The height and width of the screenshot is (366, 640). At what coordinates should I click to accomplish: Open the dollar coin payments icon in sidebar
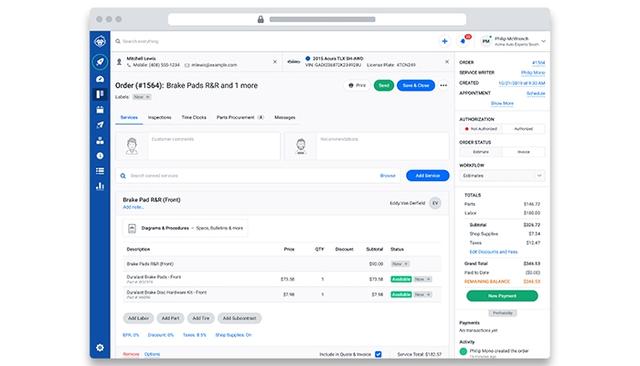[x=100, y=155]
